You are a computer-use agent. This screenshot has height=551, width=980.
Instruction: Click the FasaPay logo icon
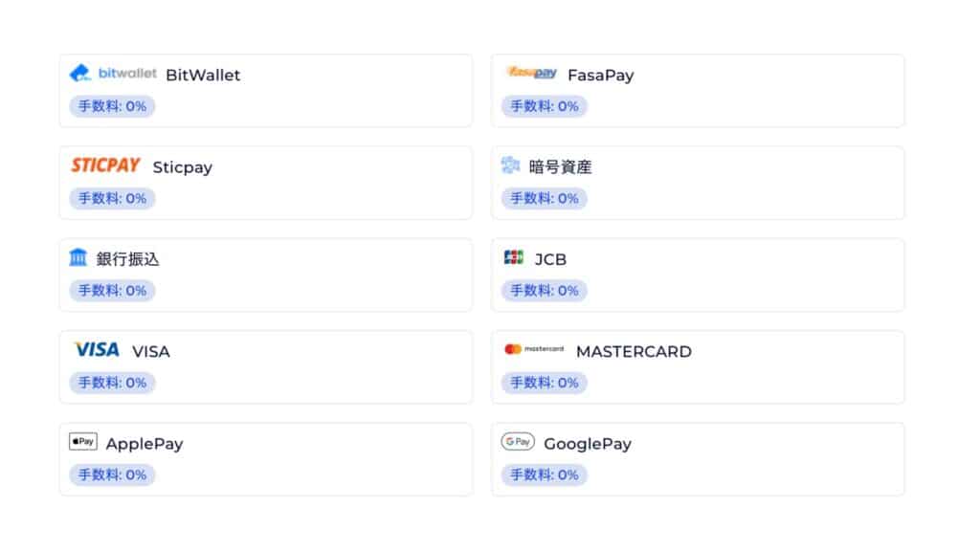[x=531, y=73]
